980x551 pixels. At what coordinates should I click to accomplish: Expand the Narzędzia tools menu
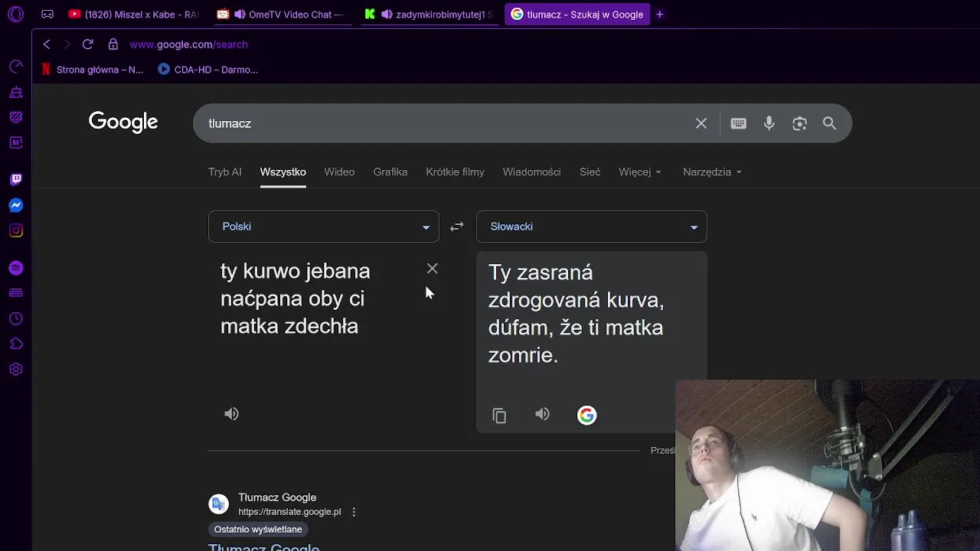click(x=712, y=172)
